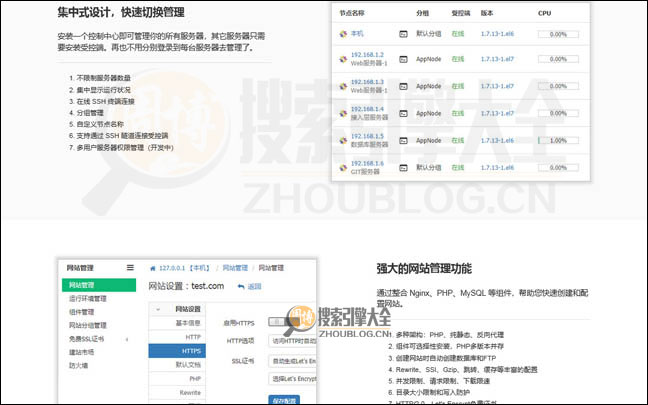Click the node icon beside 192.168.1.4

click(343, 113)
